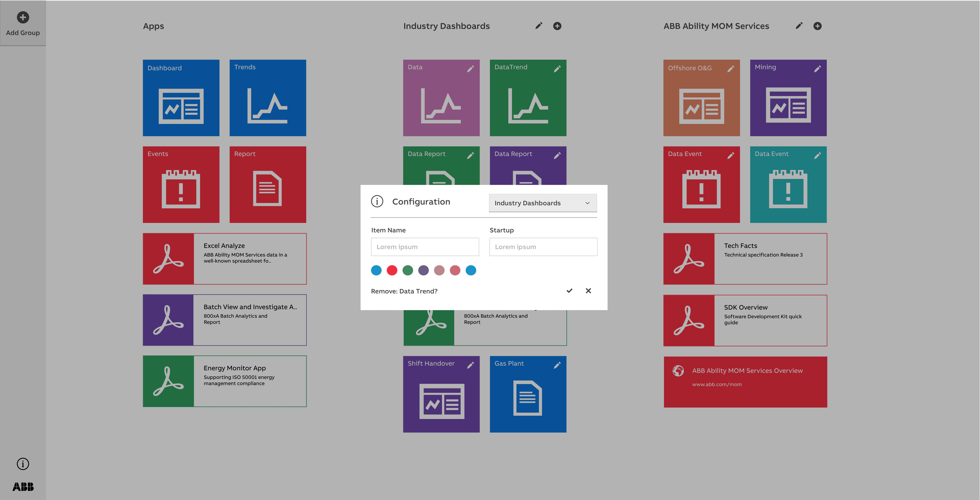
Task: Confirm removal with the checkmark icon
Action: point(570,291)
